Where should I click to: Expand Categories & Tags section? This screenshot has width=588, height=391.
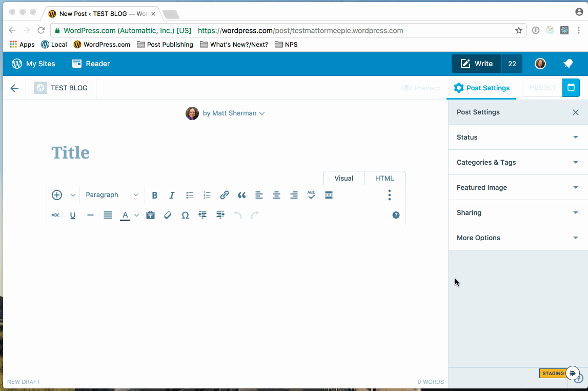(x=518, y=163)
